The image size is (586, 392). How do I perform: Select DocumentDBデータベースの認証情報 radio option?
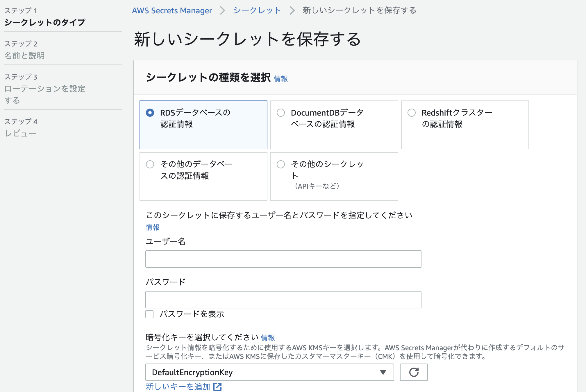click(281, 113)
